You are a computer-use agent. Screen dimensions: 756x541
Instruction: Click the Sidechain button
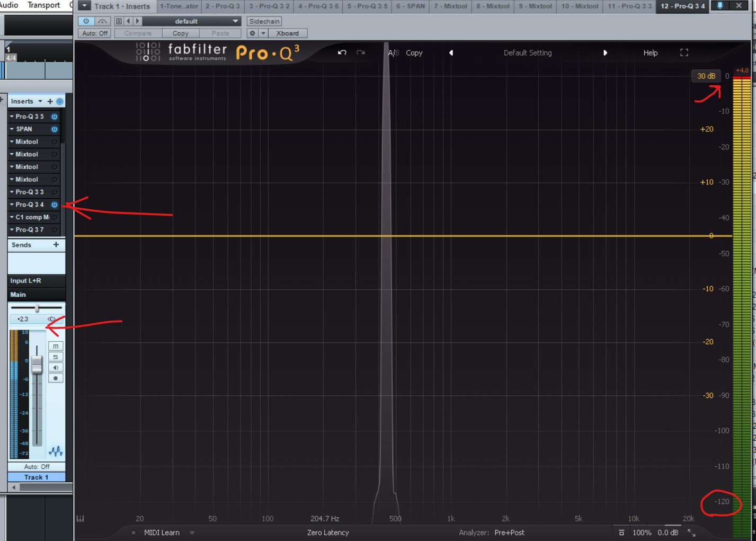pyautogui.click(x=264, y=21)
